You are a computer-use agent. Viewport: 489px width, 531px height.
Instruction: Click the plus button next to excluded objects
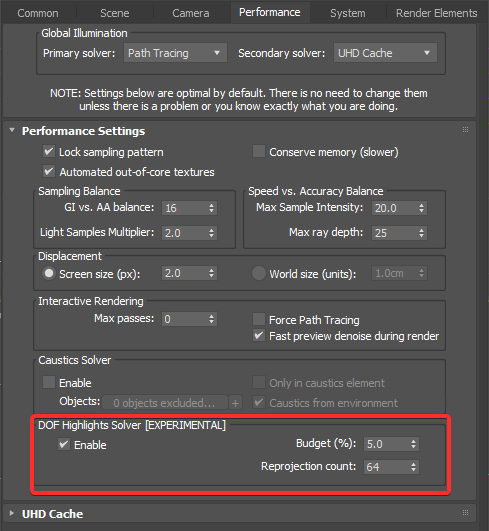point(235,403)
